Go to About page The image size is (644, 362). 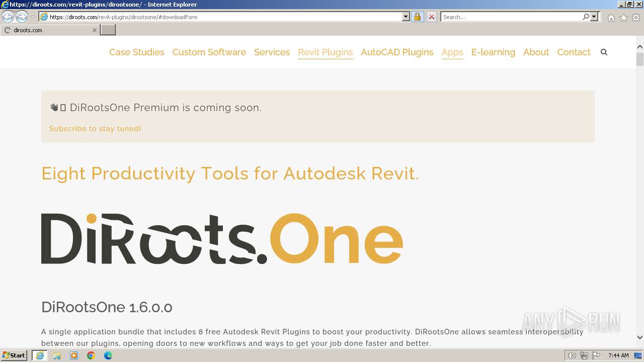click(x=536, y=52)
